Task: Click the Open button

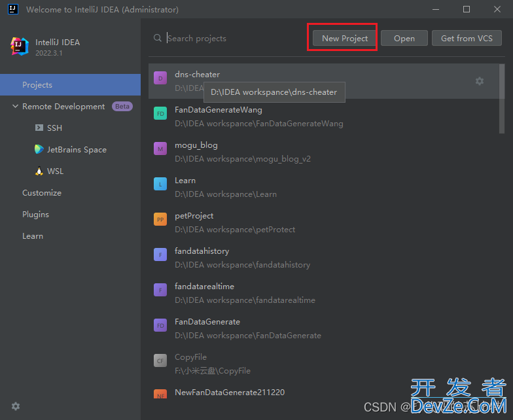Action: pyautogui.click(x=404, y=38)
